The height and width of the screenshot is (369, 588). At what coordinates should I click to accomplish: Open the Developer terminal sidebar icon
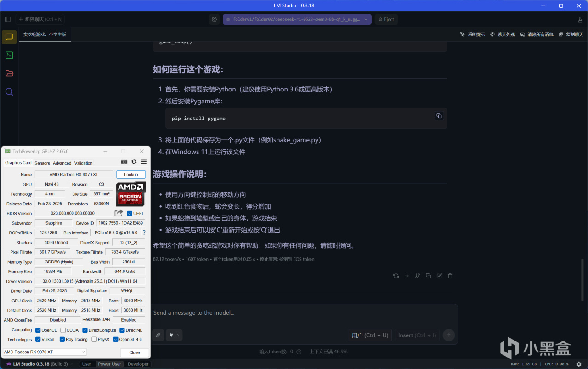click(9, 55)
